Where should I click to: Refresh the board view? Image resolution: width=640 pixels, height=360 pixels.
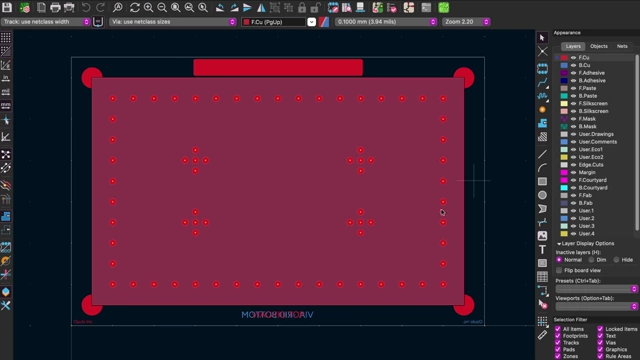click(x=135, y=7)
